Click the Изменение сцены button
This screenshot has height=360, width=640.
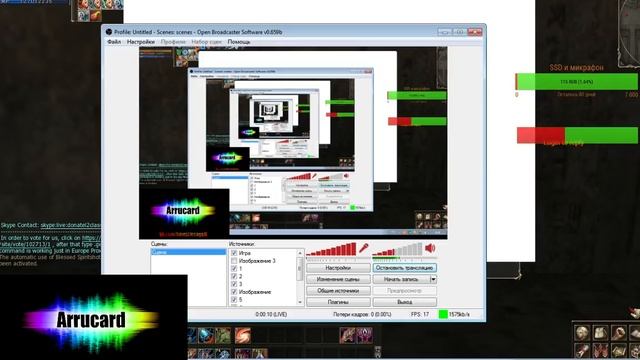338,280
